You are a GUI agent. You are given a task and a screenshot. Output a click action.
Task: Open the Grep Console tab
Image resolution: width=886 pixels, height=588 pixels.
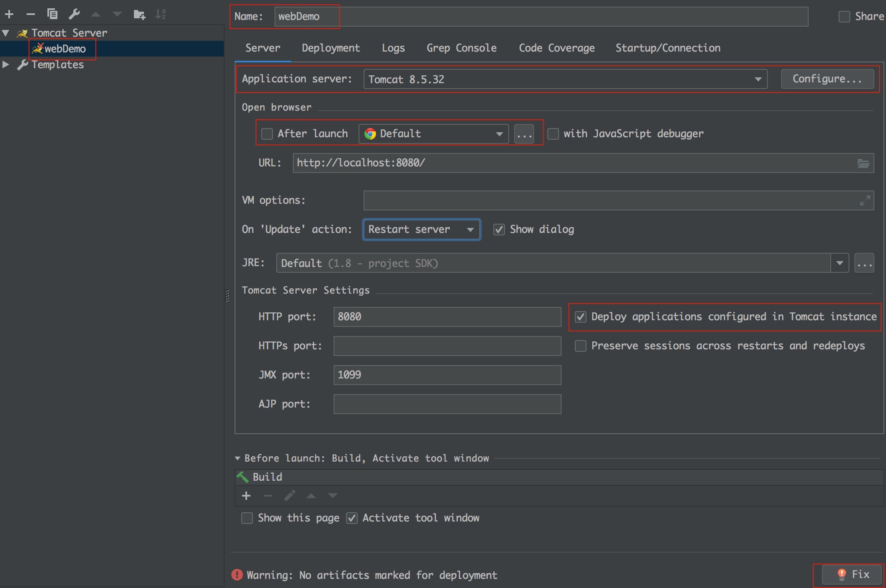click(461, 48)
